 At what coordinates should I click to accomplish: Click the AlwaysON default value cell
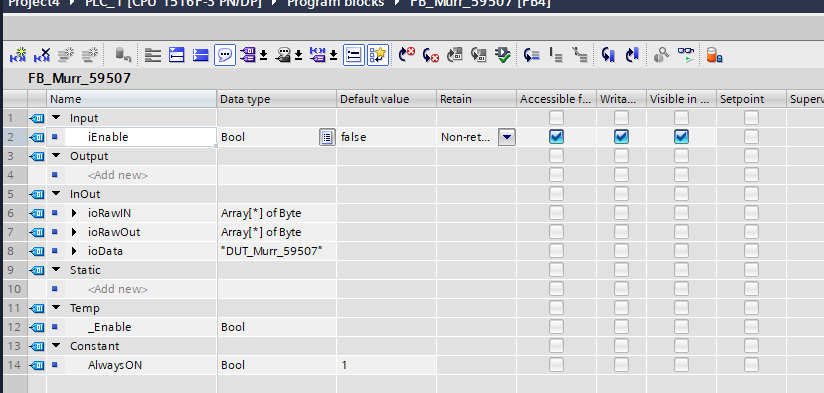(386, 365)
